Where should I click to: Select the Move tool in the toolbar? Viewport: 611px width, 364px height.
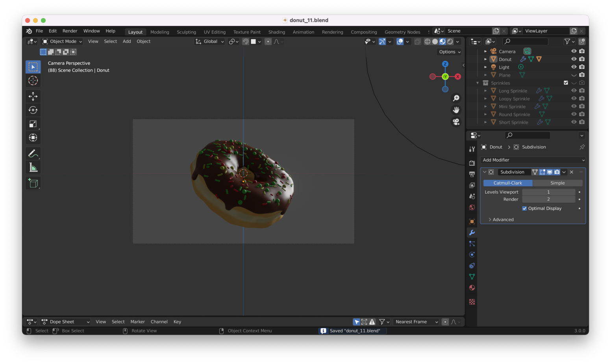point(33,96)
